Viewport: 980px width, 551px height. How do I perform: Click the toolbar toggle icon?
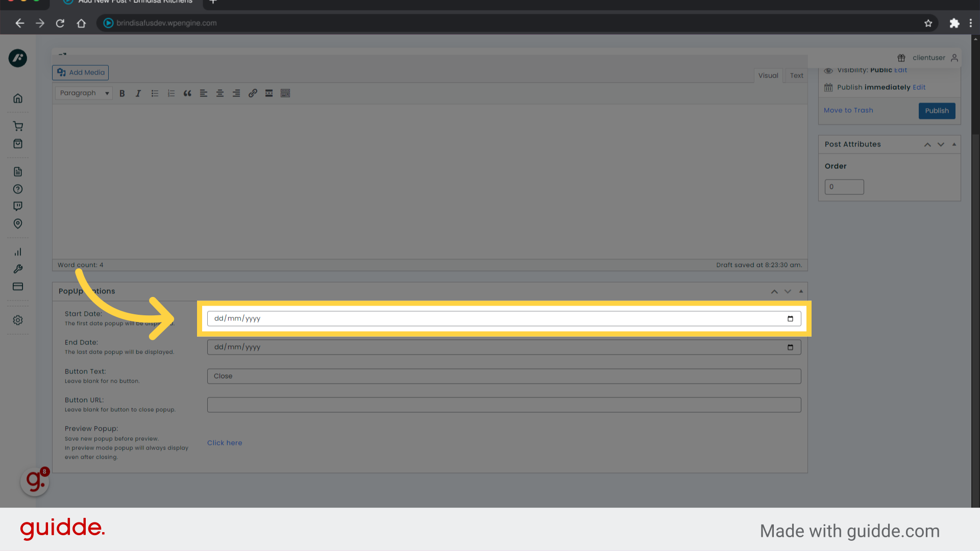(285, 93)
